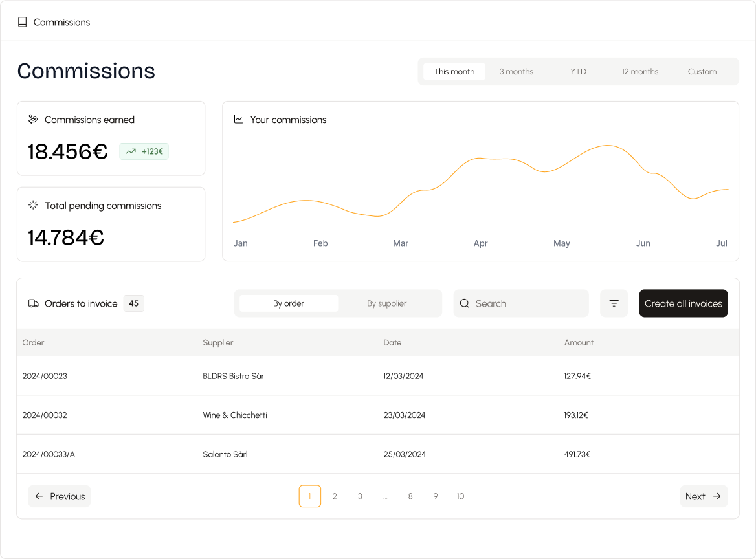
Task: Click the Previous page button
Action: (60, 496)
